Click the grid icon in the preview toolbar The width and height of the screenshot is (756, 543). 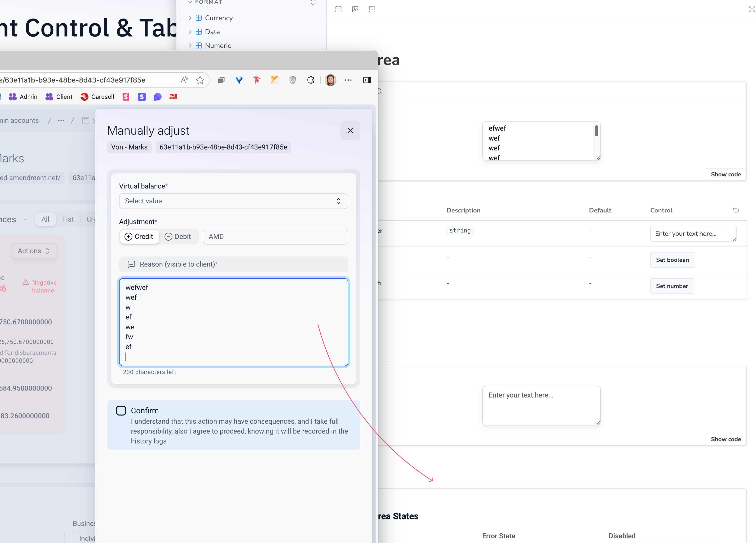point(338,9)
